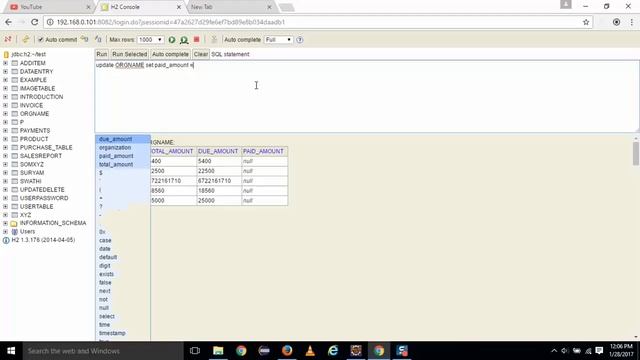Click the browser reload icon
The width and height of the screenshot is (640, 360).
34,22
